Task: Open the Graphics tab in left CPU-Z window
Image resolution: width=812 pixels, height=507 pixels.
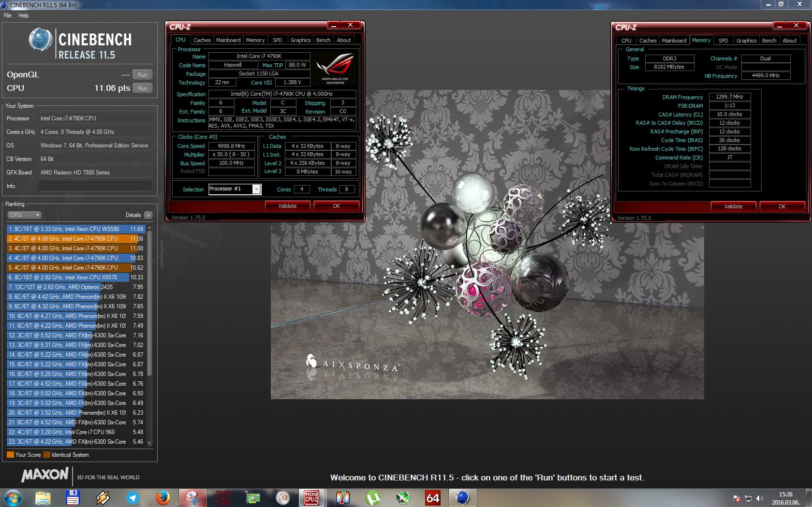Action: click(x=300, y=40)
